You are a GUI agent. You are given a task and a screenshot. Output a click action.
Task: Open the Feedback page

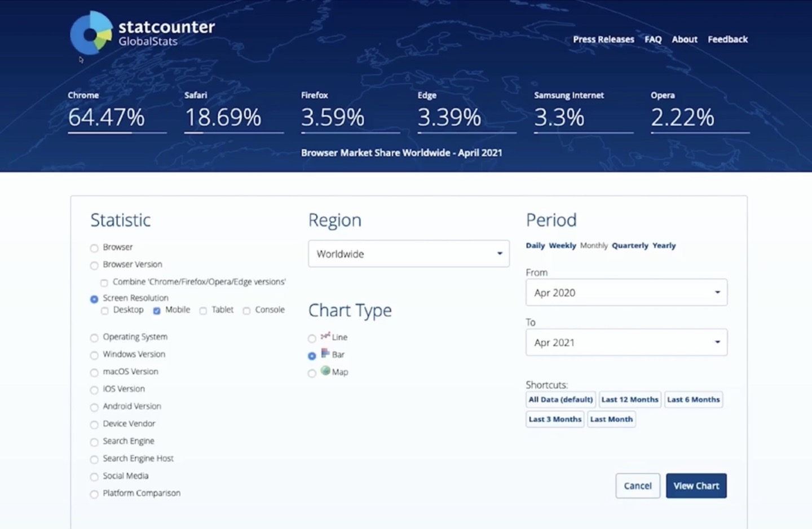(x=727, y=39)
